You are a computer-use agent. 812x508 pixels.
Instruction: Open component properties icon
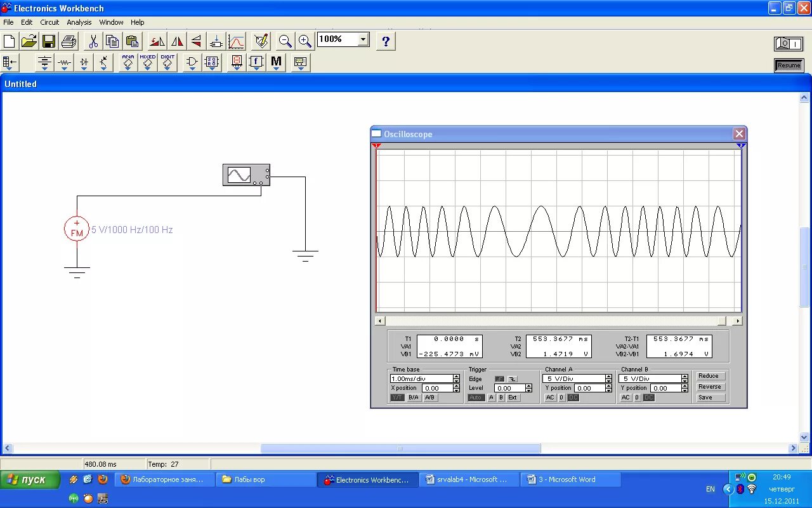tap(261, 41)
